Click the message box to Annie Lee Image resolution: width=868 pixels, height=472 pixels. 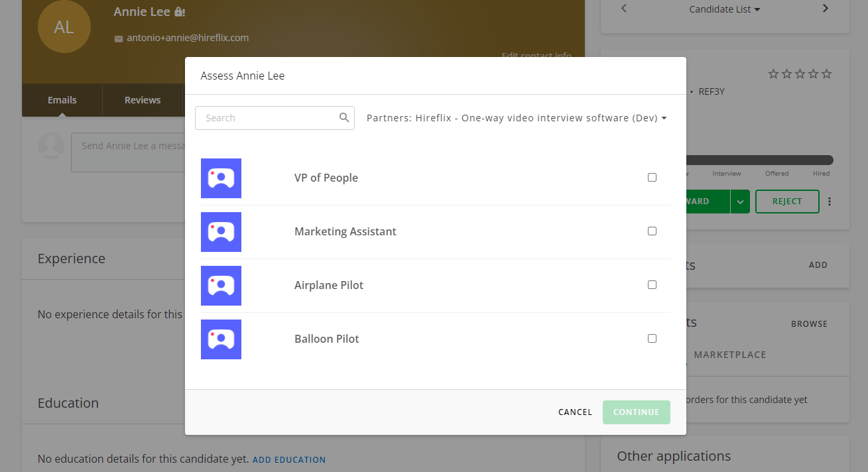128,152
